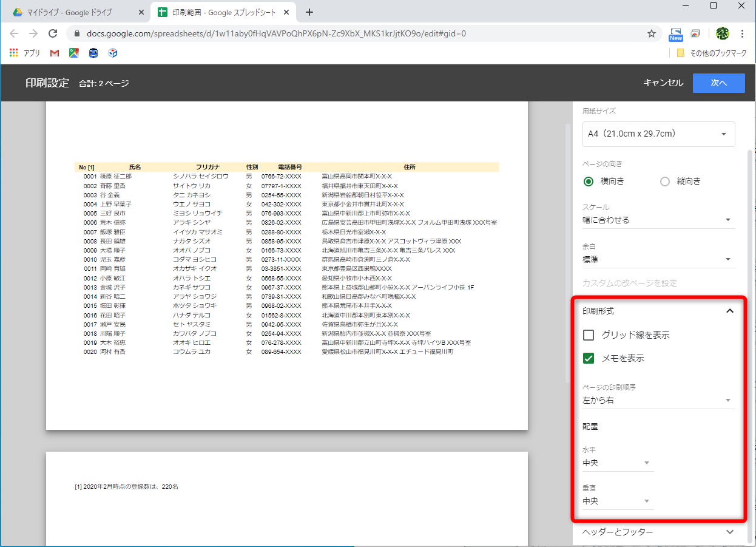Expand the ヘッダーとフッター section
Image resolution: width=756 pixels, height=547 pixels.
pos(658,532)
